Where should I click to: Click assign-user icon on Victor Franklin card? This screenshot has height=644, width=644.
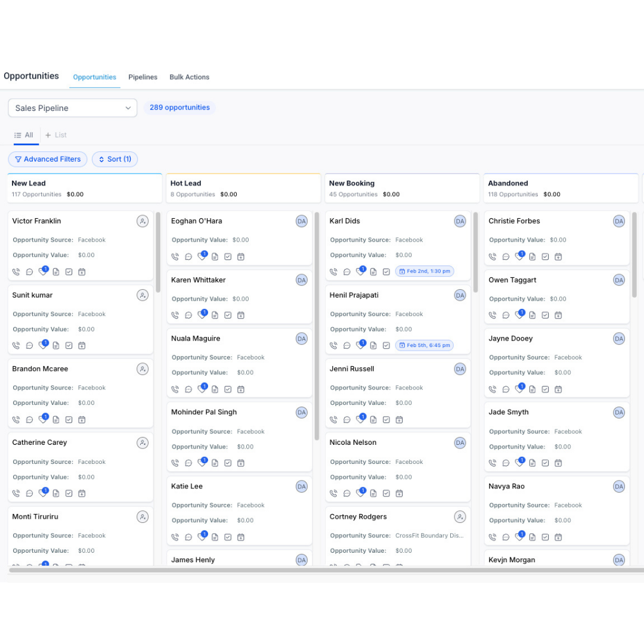click(x=143, y=221)
